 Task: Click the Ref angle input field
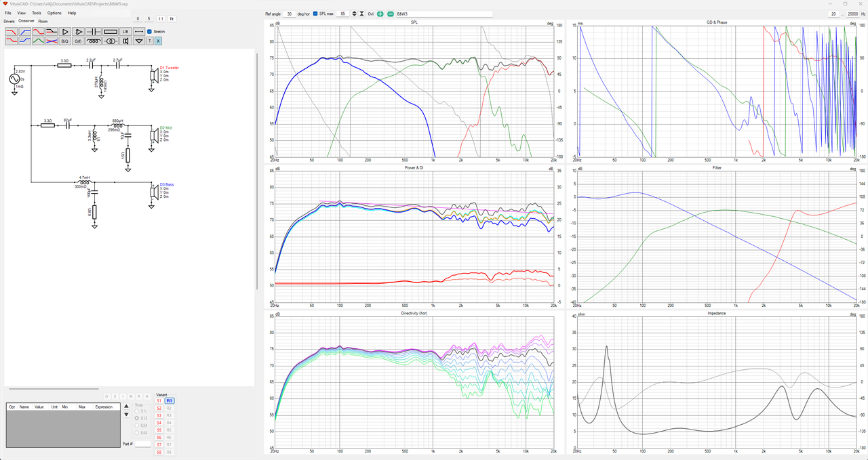click(x=290, y=14)
